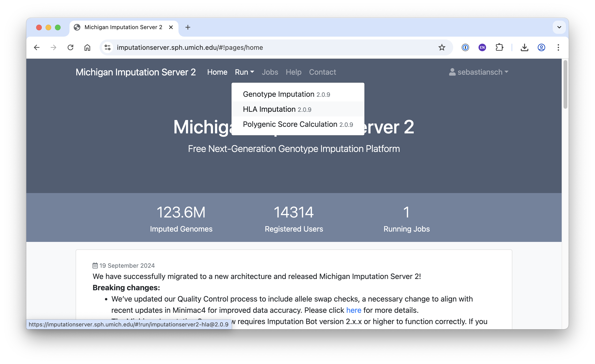Select Polygenic Score Calculation menu entry

[x=297, y=124]
